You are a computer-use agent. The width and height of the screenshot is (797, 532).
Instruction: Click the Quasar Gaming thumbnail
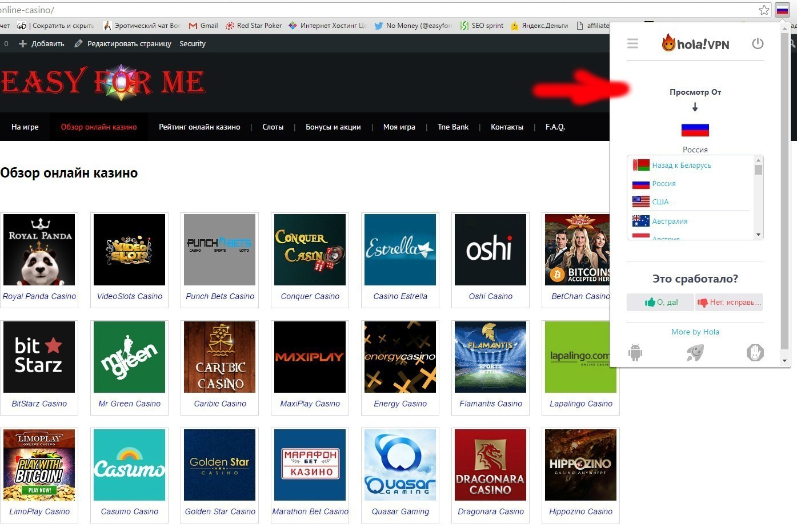click(400, 465)
